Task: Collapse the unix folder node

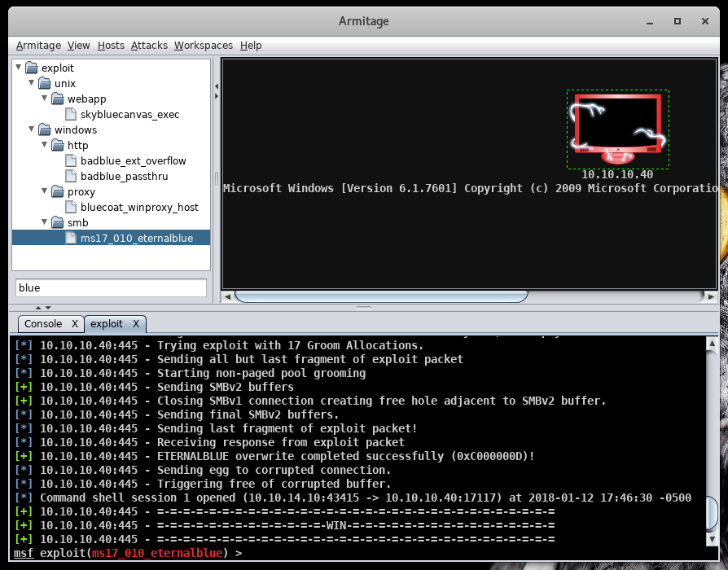Action: point(32,82)
